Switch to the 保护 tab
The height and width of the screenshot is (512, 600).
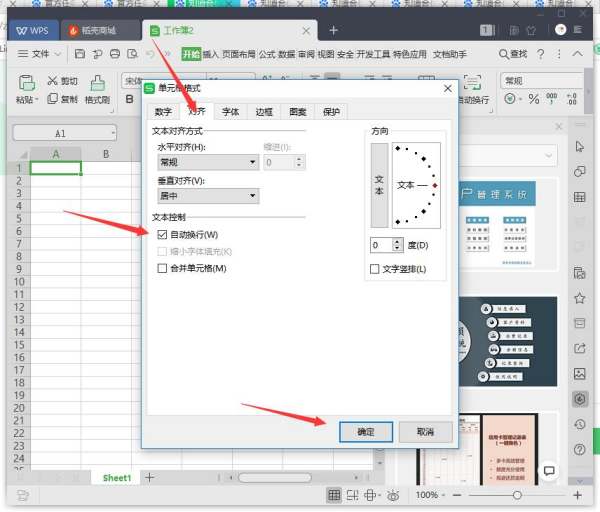[331, 112]
